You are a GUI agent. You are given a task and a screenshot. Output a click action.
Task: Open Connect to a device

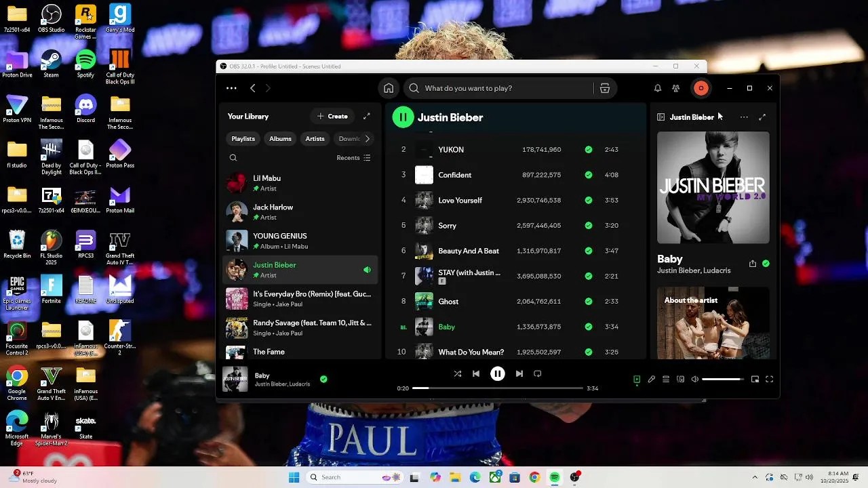[x=681, y=380]
